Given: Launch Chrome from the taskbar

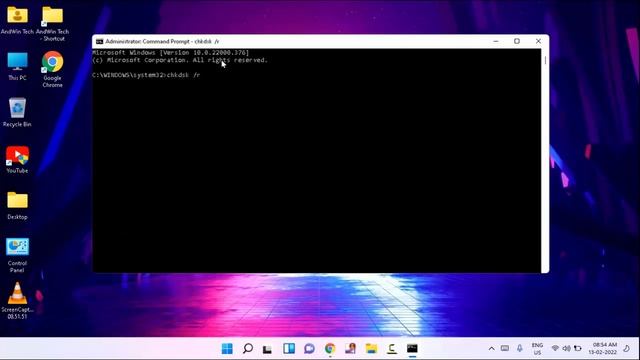Looking at the screenshot, I should point(330,349).
